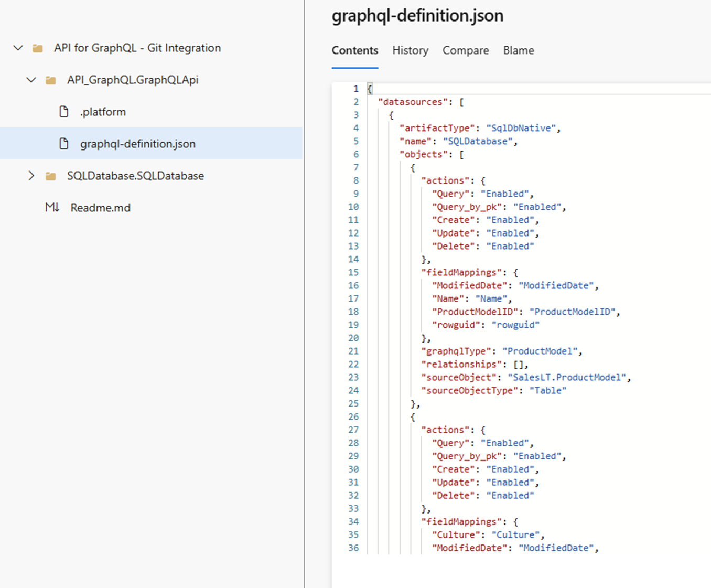The height and width of the screenshot is (588, 711).
Task: Click the .platform file icon
Action: tap(64, 112)
